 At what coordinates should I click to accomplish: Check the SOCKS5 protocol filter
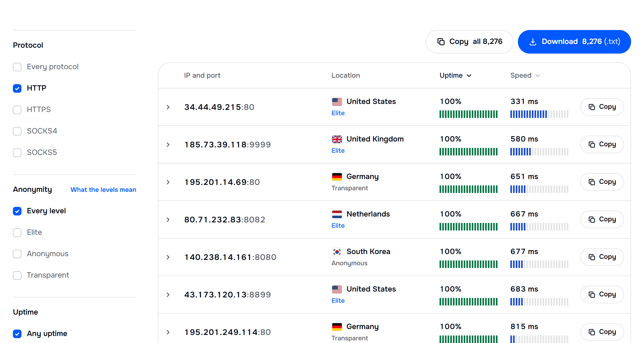(x=17, y=152)
